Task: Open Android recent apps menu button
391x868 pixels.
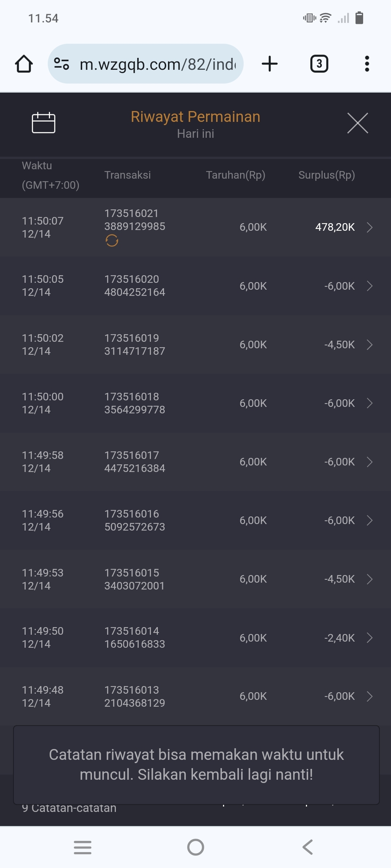Action: click(83, 847)
